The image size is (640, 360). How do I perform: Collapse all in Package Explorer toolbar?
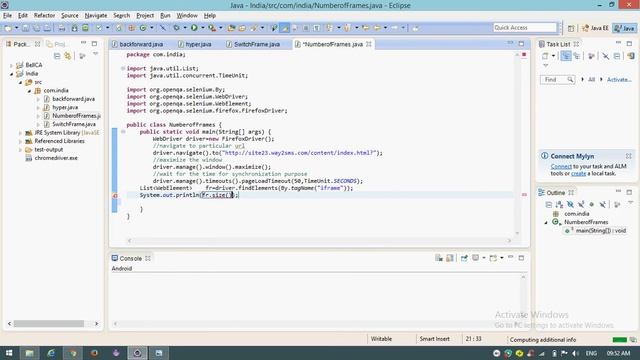(57, 56)
